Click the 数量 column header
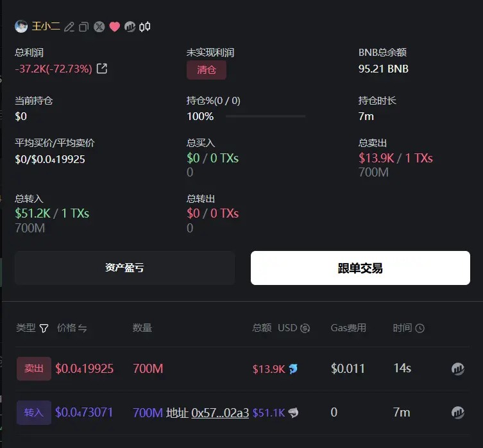The width and height of the screenshot is (483, 448). point(142,328)
